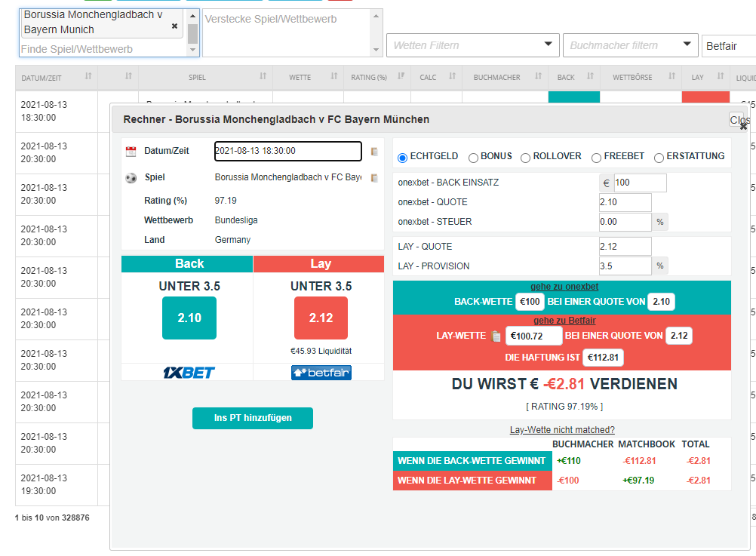Viewport: 756px width, 556px height.
Task: Click the teal 2.10 back odds button
Action: coord(189,318)
